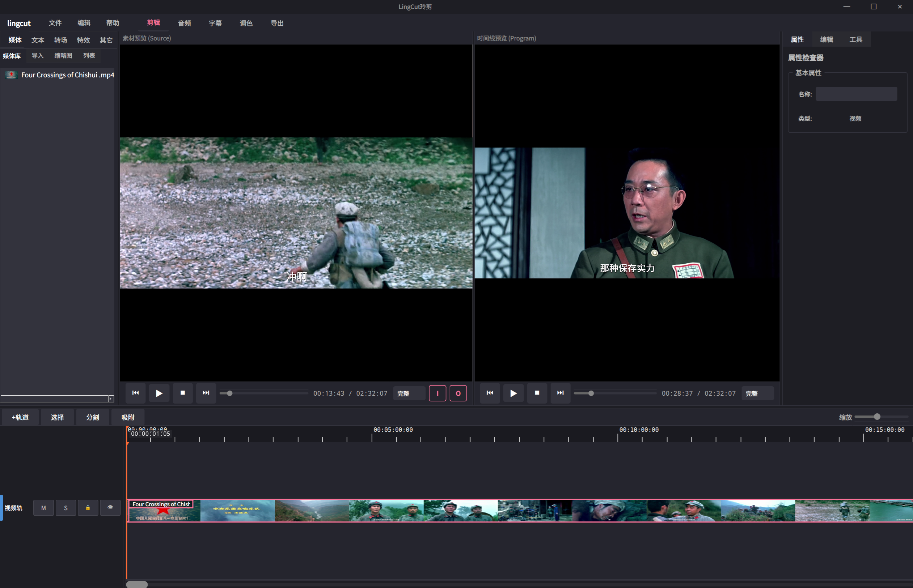913x588 pixels.
Task: Open the Source preview 完整 quality dropdown
Action: 409,394
